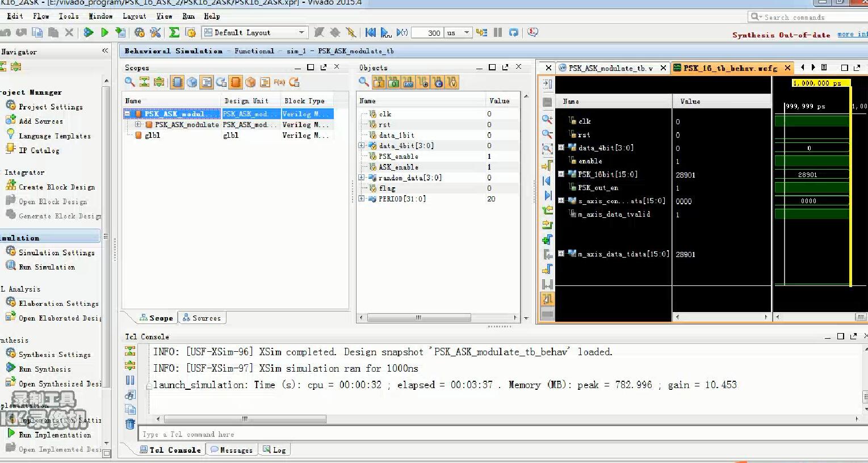Expand PERIOD[31:0] in Objects panel

coord(362,199)
